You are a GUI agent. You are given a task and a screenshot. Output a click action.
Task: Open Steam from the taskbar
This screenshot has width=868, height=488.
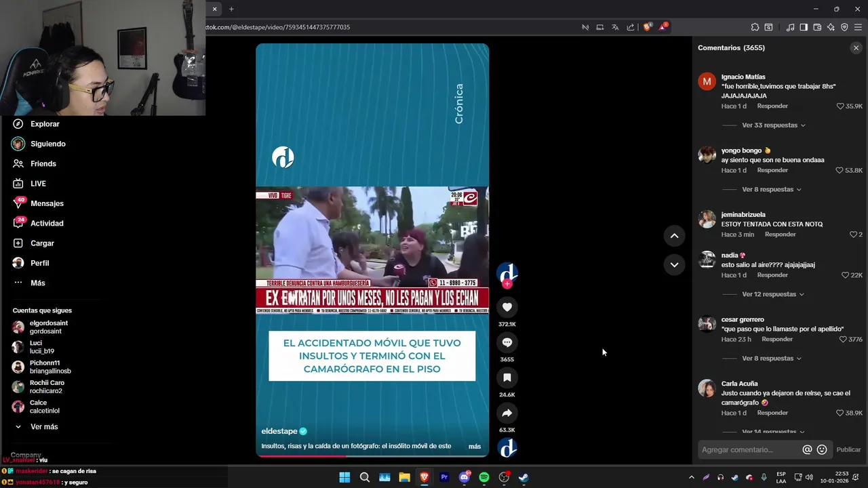point(524,477)
